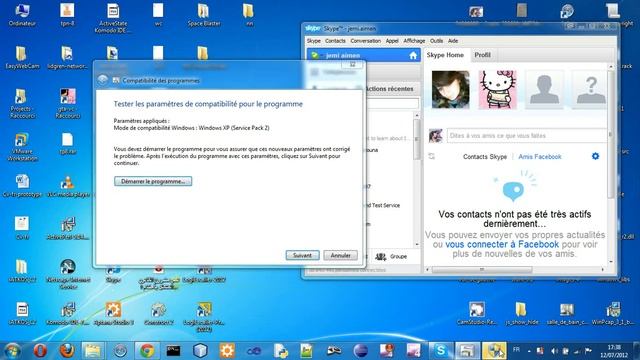Open the Contacts menu in Skype
The width and height of the screenshot is (640, 360).
tap(335, 41)
